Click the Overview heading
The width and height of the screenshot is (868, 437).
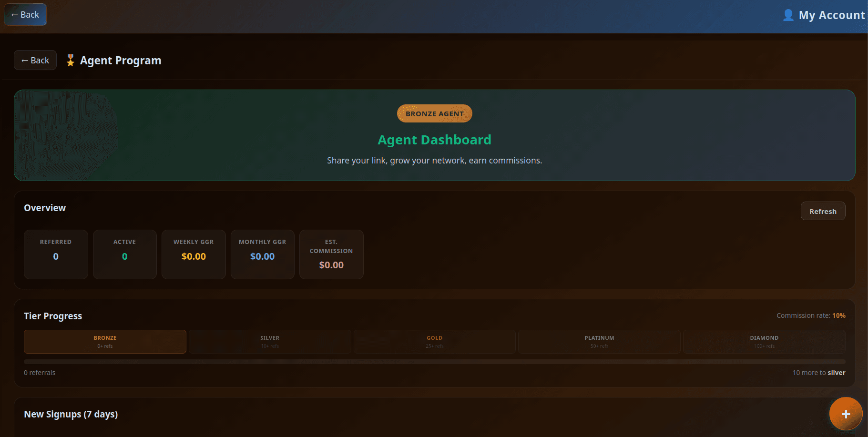[45, 208]
